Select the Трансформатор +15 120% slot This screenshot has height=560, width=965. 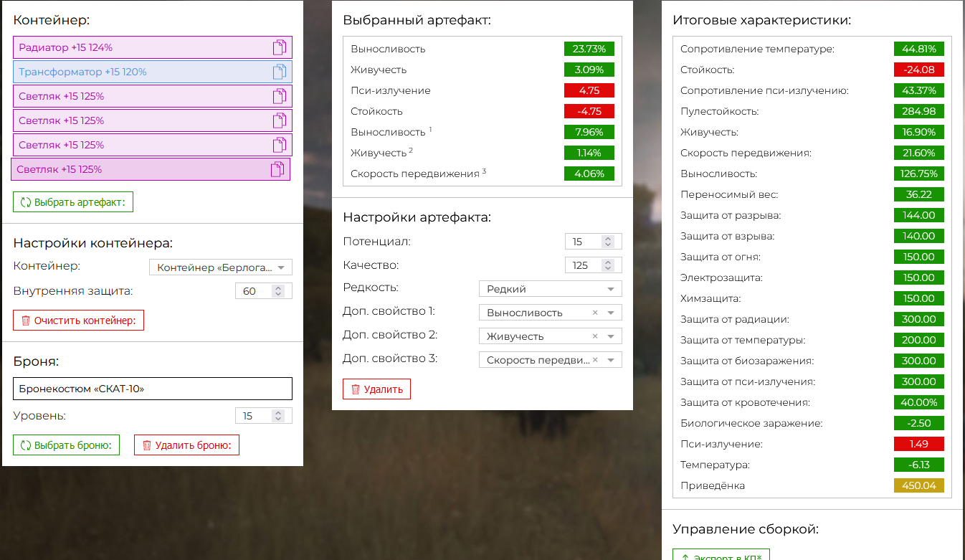coord(153,72)
